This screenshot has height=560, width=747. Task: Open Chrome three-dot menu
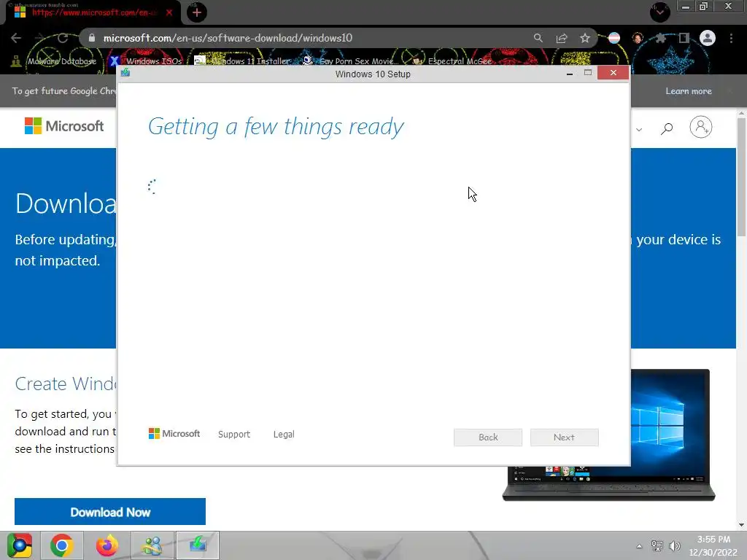point(731,38)
